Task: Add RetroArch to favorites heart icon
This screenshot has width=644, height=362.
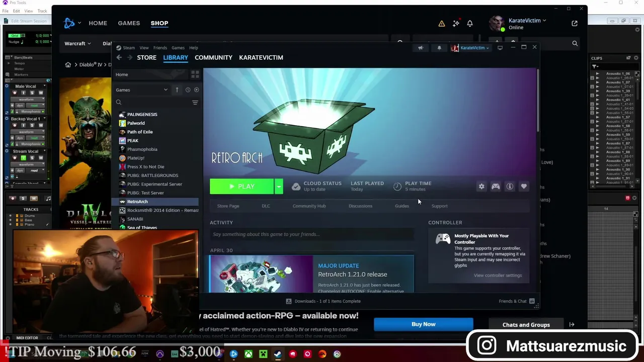Action: (524, 187)
